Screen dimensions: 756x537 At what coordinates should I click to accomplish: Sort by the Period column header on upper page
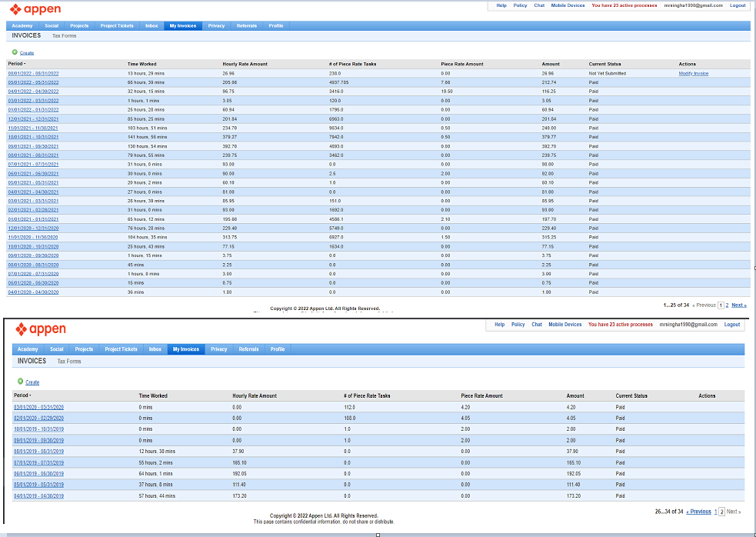pyautogui.click(x=16, y=64)
